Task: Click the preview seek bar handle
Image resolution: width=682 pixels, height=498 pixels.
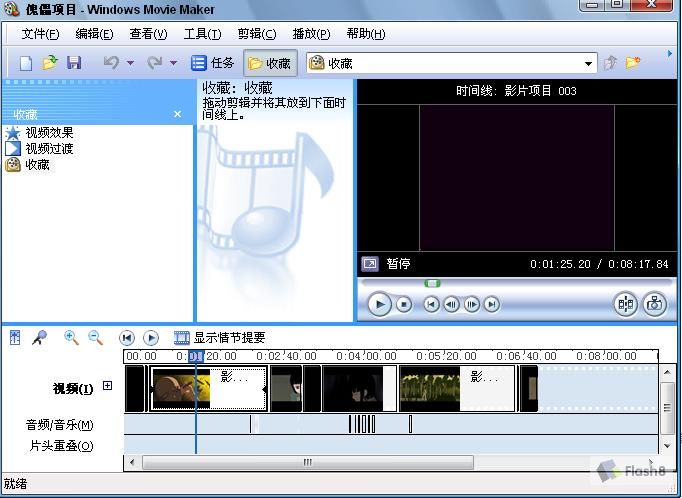Action: (x=432, y=284)
